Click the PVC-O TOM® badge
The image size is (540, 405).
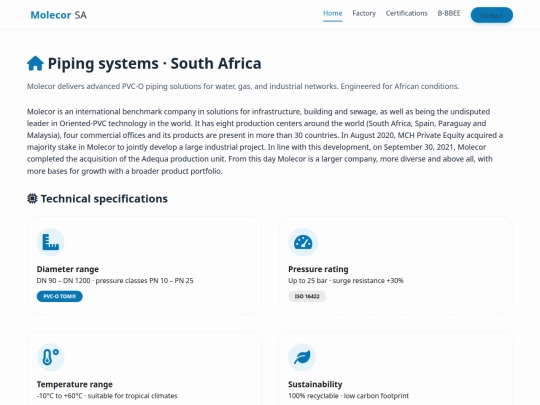click(x=60, y=297)
